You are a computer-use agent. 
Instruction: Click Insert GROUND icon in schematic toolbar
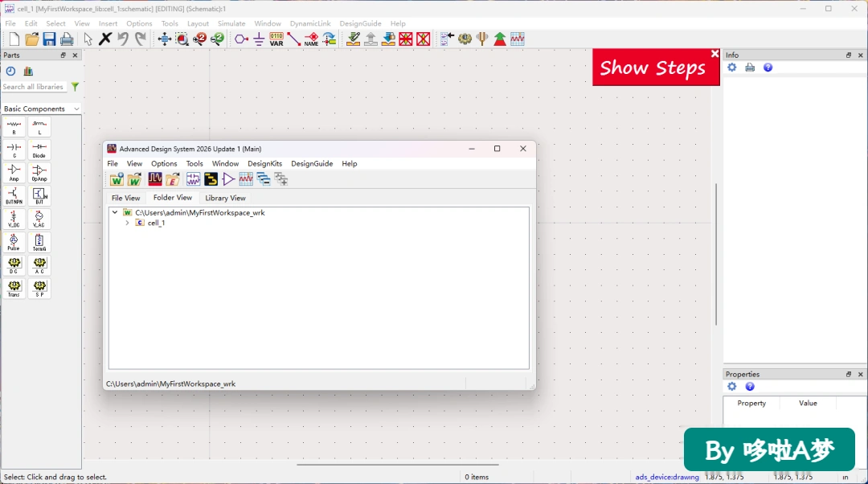tap(259, 39)
